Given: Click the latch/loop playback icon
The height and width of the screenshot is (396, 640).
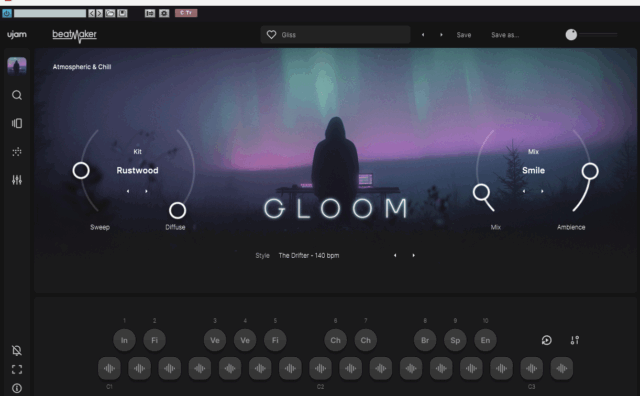Looking at the screenshot, I should point(547,340).
